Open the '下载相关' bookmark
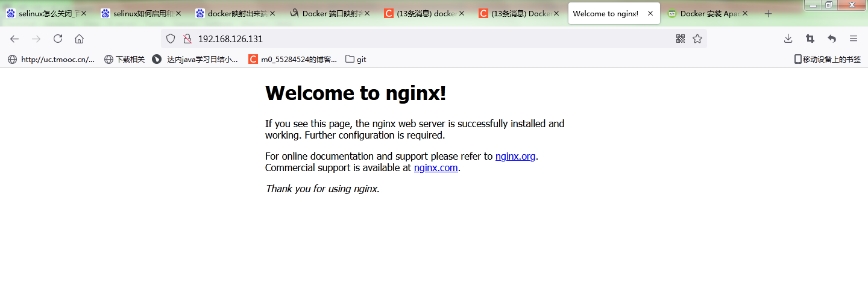 click(x=125, y=59)
